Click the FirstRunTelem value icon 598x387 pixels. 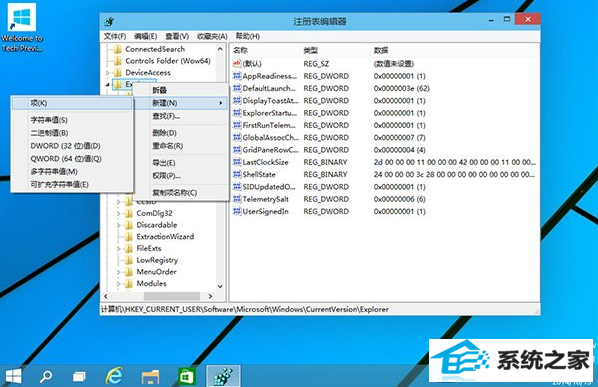pos(237,125)
